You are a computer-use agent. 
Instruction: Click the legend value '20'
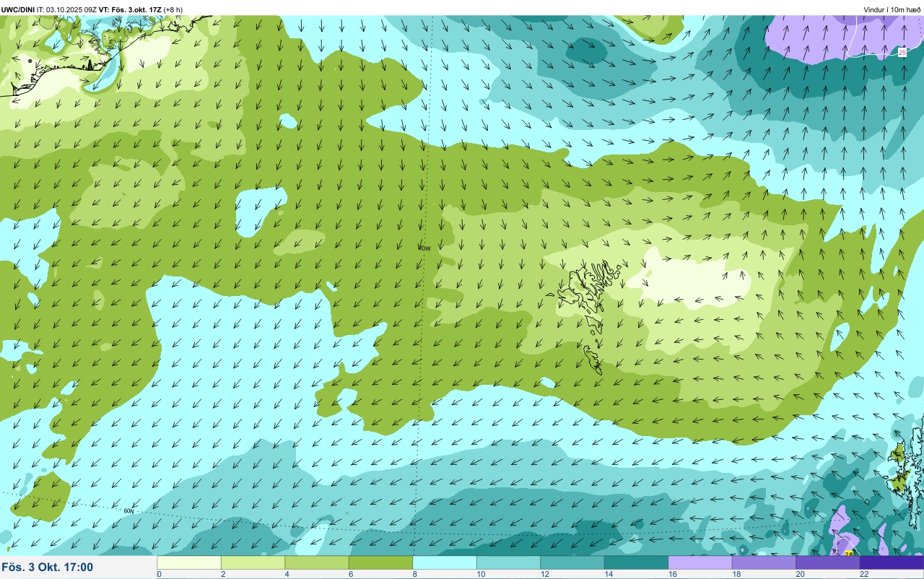click(801, 575)
